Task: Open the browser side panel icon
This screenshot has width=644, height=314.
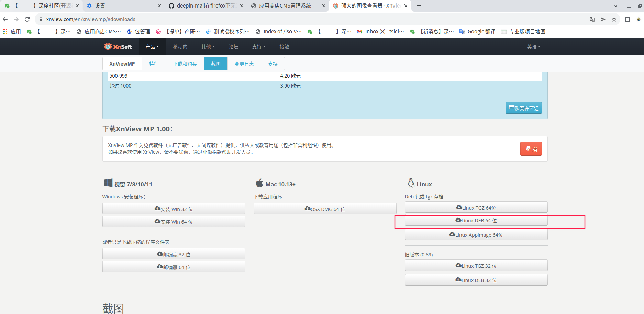Action: [628, 19]
